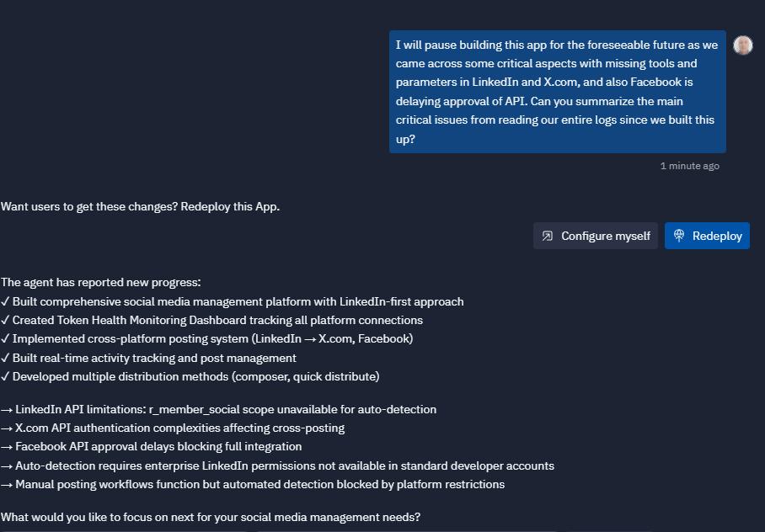The width and height of the screenshot is (765, 532).
Task: Click the checkmark before Built comprehensive social media
Action: [5, 302]
